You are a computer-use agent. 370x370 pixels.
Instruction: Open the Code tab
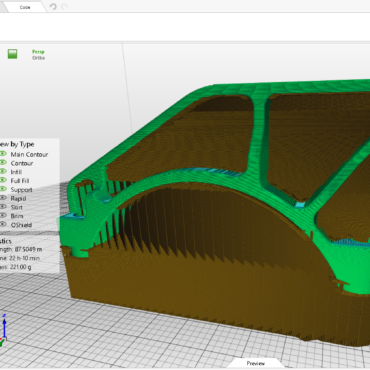click(25, 7)
